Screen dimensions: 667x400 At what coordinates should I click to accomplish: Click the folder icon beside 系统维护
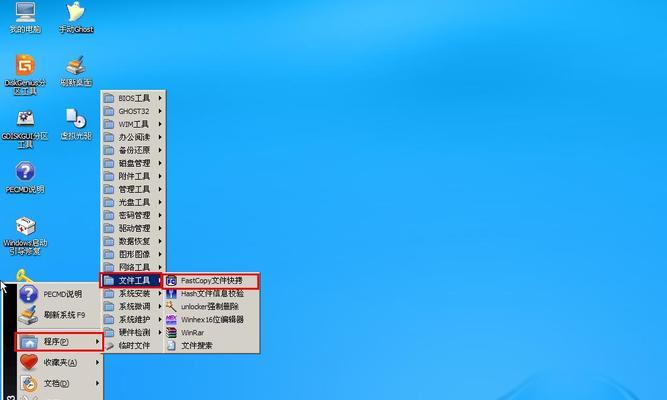[x=109, y=320]
